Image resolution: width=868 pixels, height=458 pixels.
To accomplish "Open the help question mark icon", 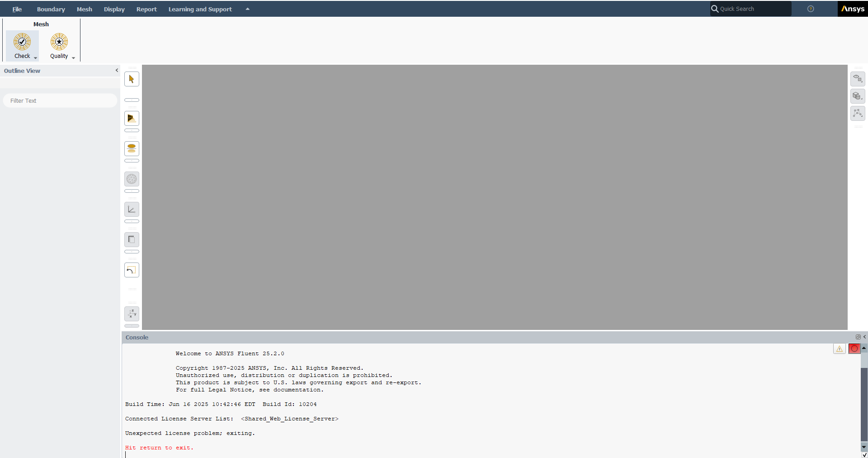I will coord(811,9).
